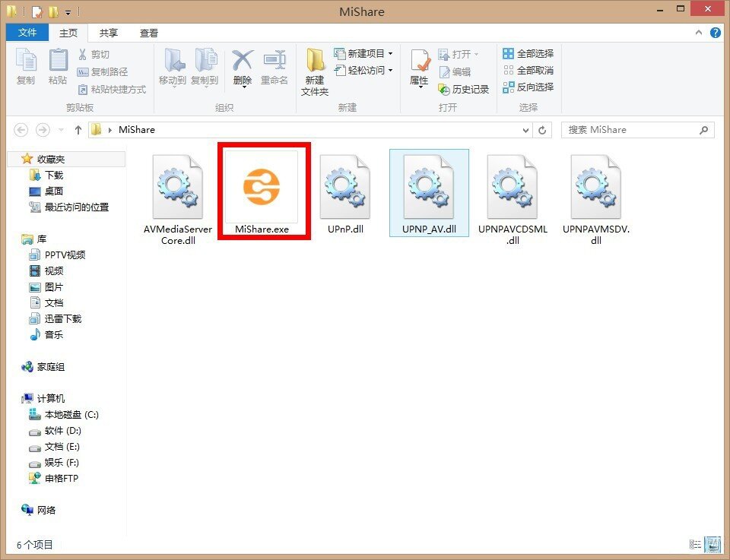Viewport: 730px width, 560px height.
Task: Click the Open (打开) ribbon button
Action: tap(458, 55)
